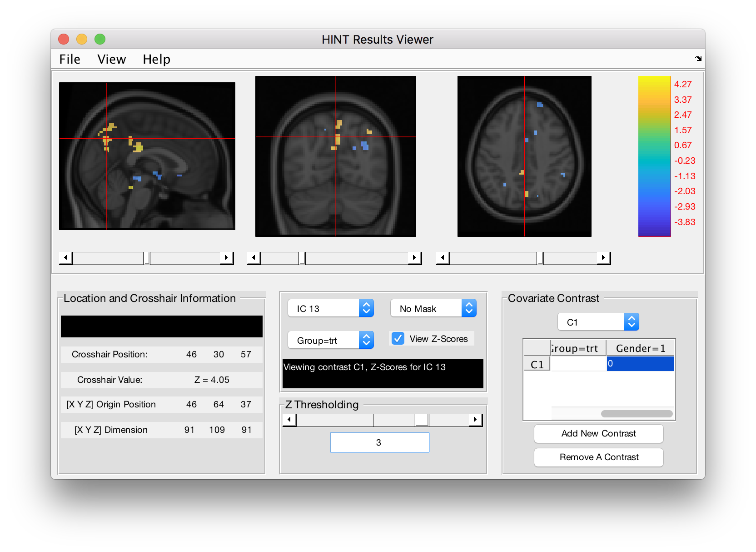Click left arrow of coronal slice slider
Image resolution: width=756 pixels, height=552 pixels.
254,258
